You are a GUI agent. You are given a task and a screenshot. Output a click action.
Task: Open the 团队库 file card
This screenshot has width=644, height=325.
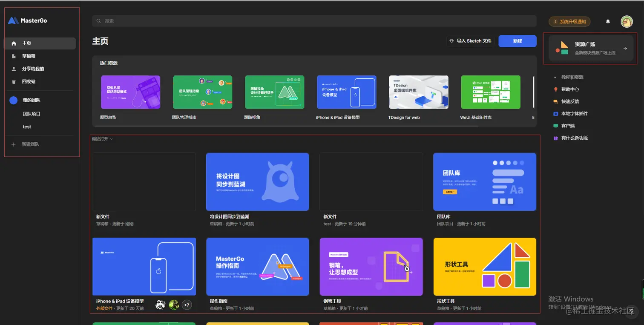[485, 182]
